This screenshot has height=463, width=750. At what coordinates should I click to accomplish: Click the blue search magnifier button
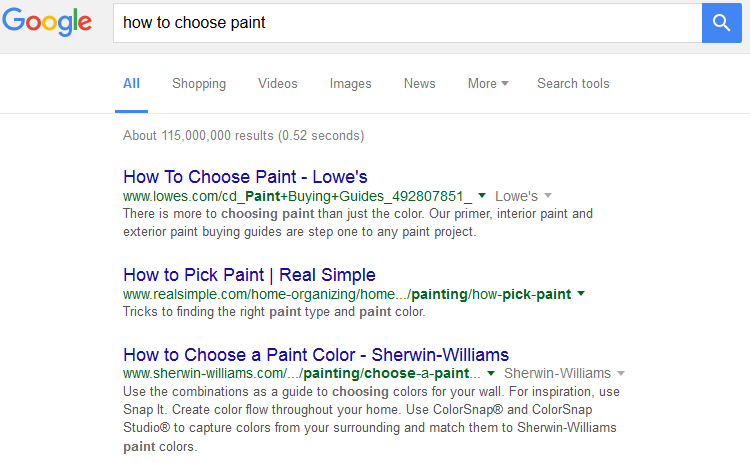pyautogui.click(x=722, y=22)
